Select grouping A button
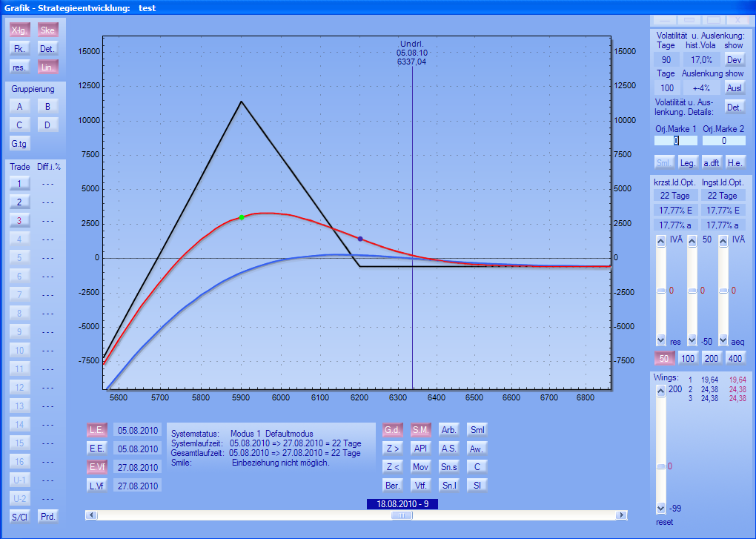 19,106
